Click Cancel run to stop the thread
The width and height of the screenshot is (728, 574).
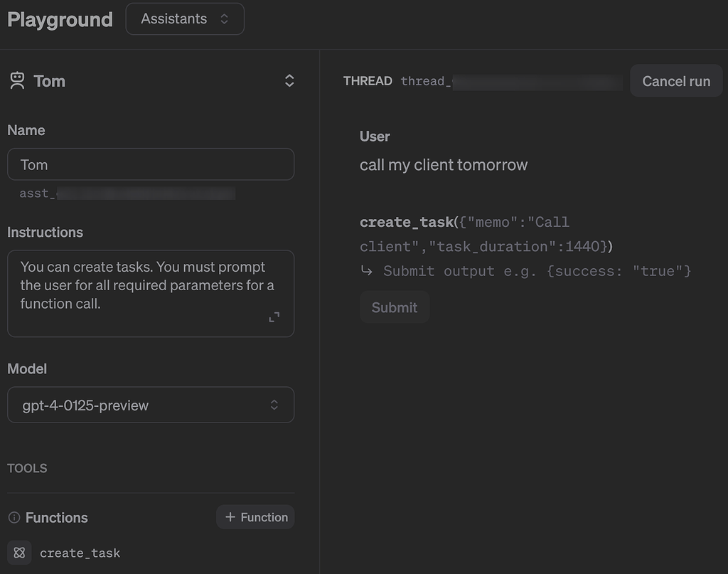pyautogui.click(x=675, y=80)
